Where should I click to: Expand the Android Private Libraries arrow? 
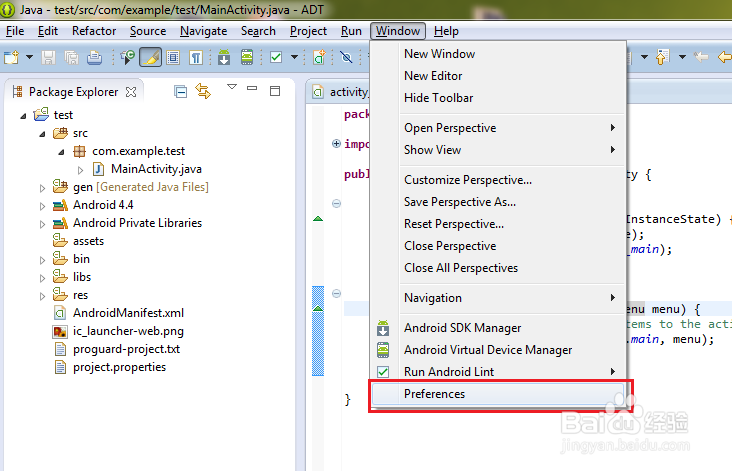(42, 224)
